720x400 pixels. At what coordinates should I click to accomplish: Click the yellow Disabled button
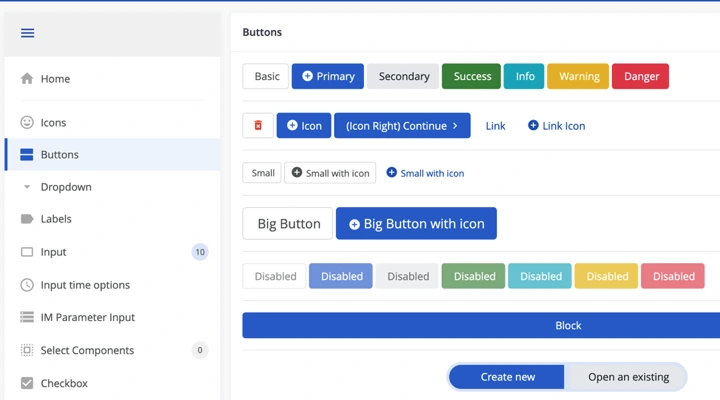pyautogui.click(x=606, y=276)
